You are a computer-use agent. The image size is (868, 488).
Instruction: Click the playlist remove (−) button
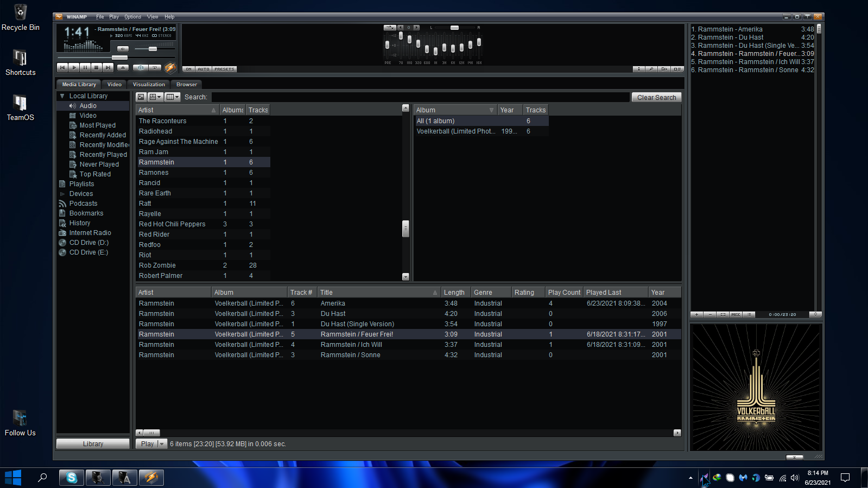[709, 314]
